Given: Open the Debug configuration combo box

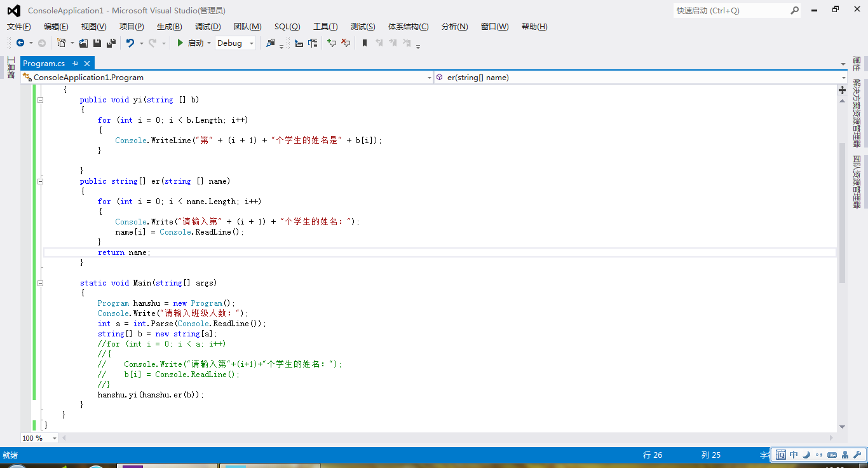Looking at the screenshot, I should (235, 43).
